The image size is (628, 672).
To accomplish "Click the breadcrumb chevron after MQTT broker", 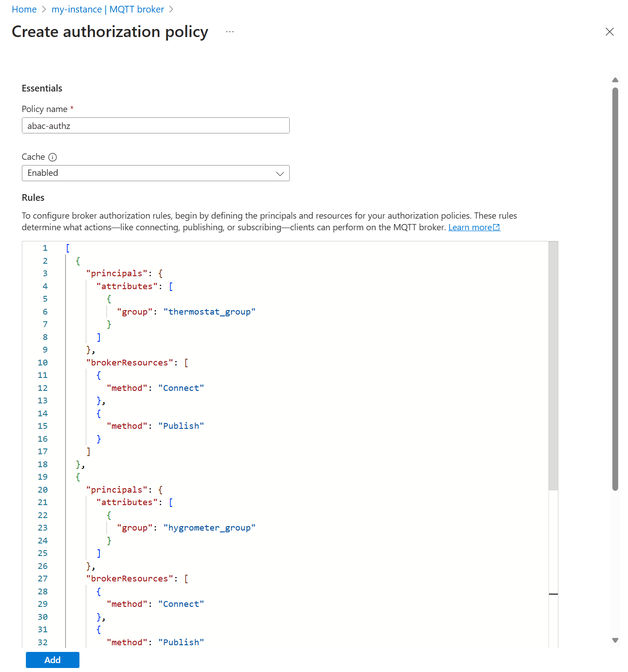I will pos(171,9).
